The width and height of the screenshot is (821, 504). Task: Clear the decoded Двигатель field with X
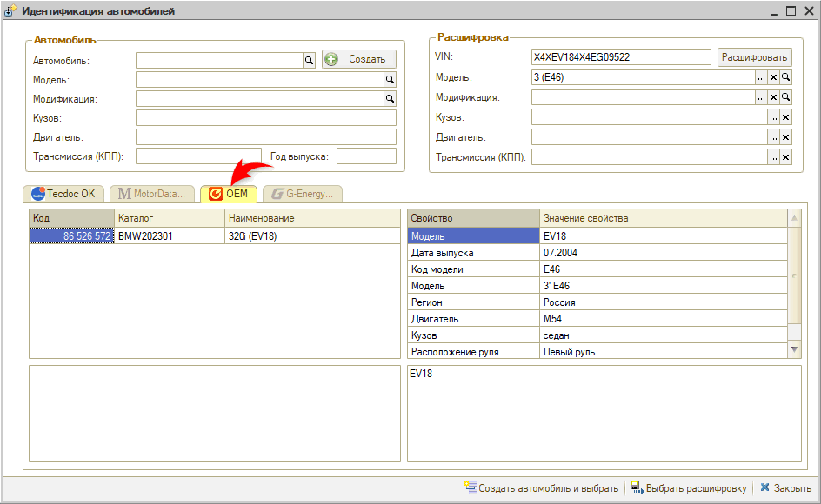(785, 137)
